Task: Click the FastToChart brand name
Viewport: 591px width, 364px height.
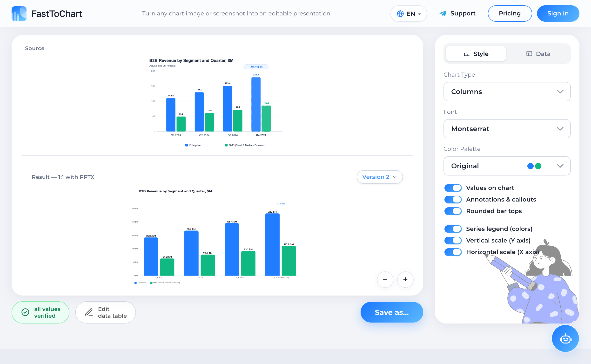Action: tap(57, 14)
